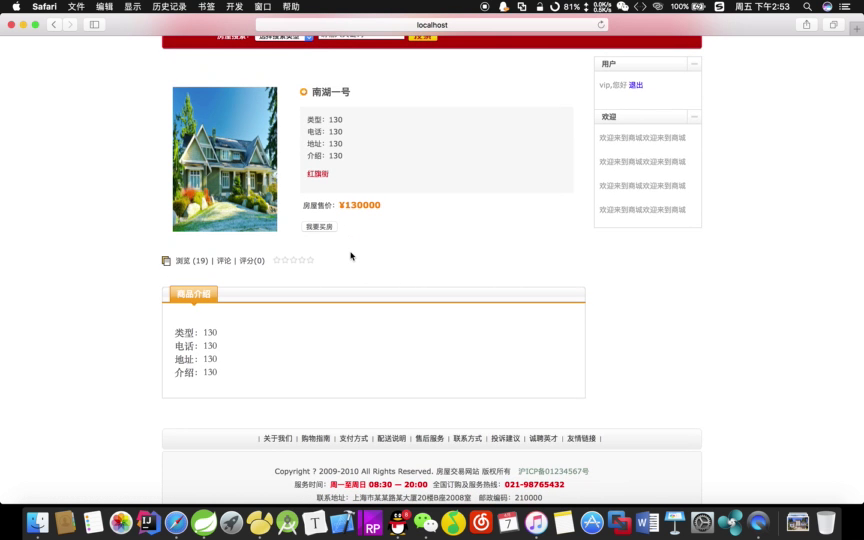Click WeChat icon in menu bar
The width and height of the screenshot is (864, 540).
click(623, 7)
